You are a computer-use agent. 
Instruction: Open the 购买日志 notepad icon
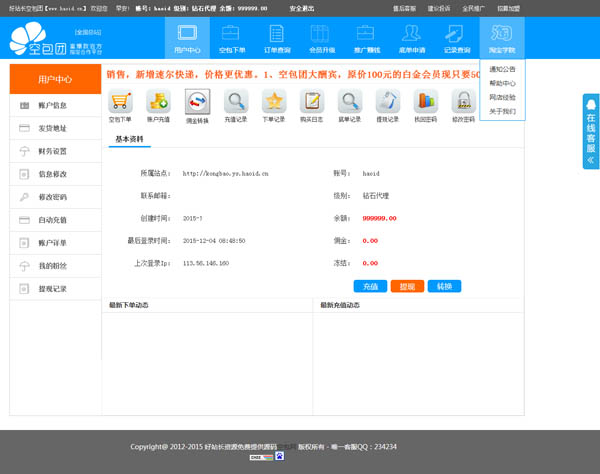pos(312,101)
